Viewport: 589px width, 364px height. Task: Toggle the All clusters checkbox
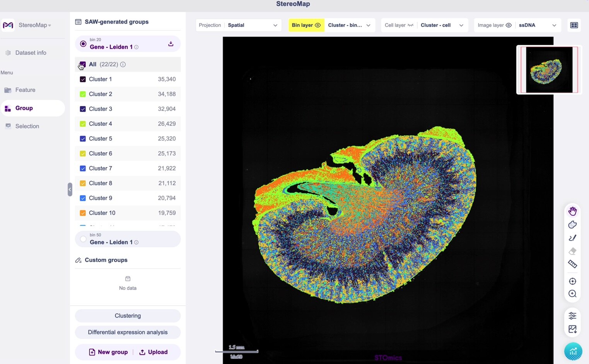(x=83, y=65)
